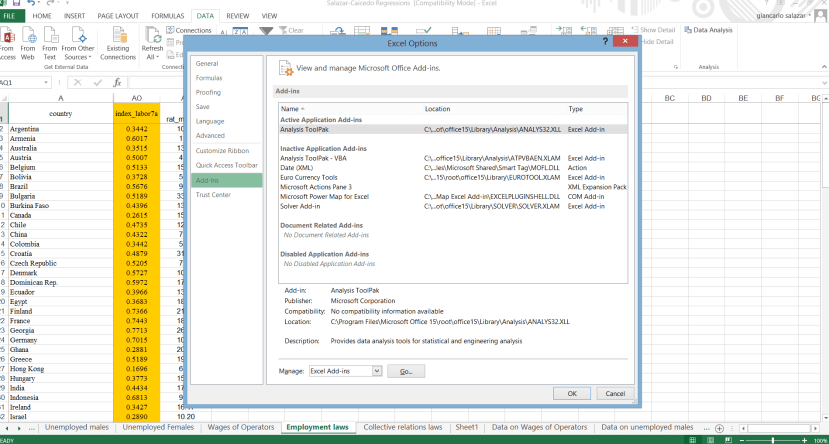Click the Save icon in Quick Access Toolbar
This screenshot has height=444, width=829.
pyautogui.click(x=17, y=3)
